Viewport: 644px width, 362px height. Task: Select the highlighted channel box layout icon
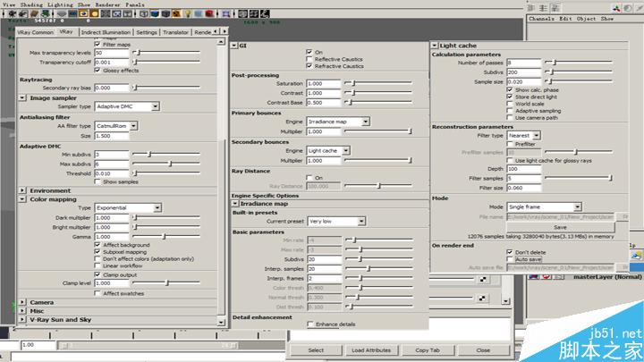[555, 8]
